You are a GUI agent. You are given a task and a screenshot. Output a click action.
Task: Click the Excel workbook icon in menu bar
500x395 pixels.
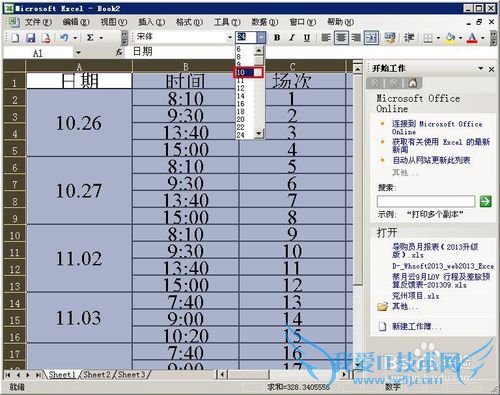tap(13, 22)
